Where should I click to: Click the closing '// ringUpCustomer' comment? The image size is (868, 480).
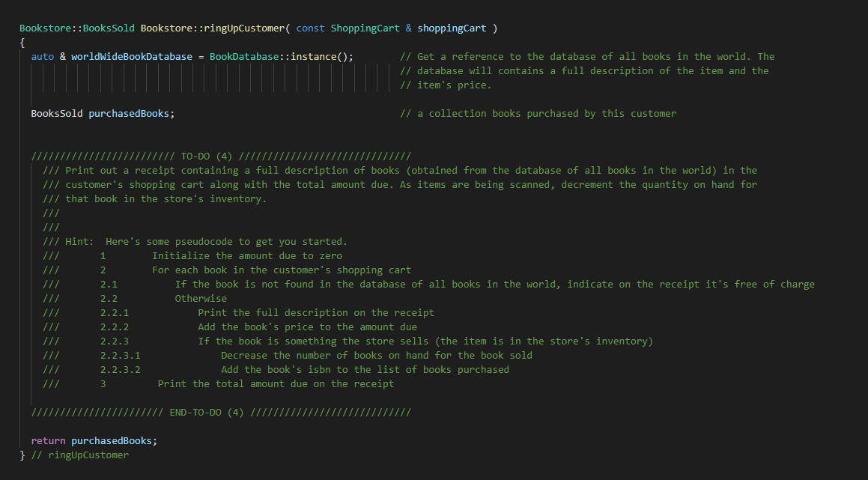point(79,455)
